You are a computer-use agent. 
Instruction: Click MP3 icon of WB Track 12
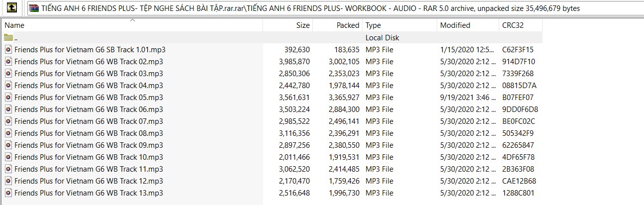(8, 181)
